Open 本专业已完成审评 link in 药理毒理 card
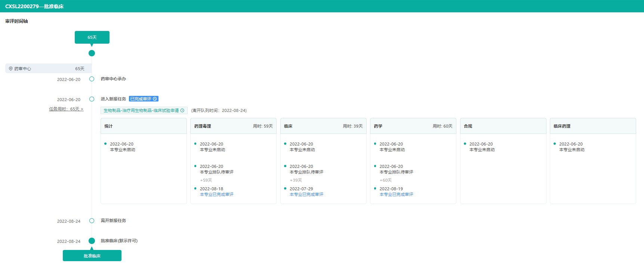The image size is (644, 266). pyautogui.click(x=216, y=194)
